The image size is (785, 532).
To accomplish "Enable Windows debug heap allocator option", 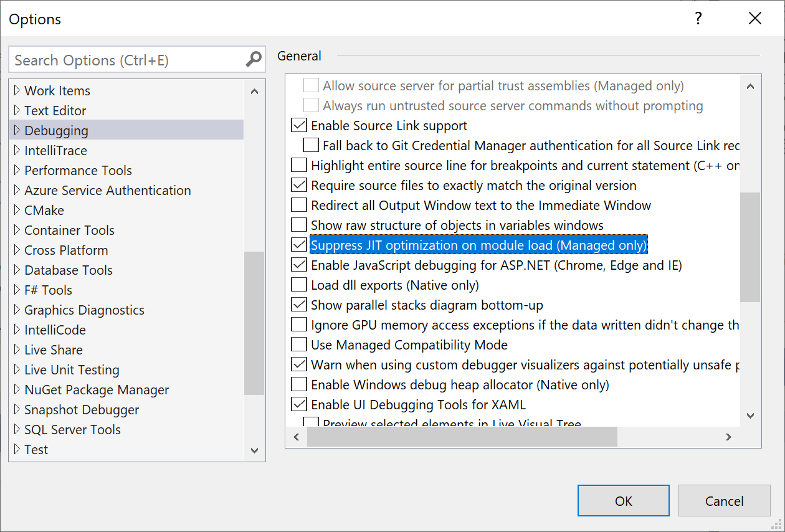I will coord(298,384).
